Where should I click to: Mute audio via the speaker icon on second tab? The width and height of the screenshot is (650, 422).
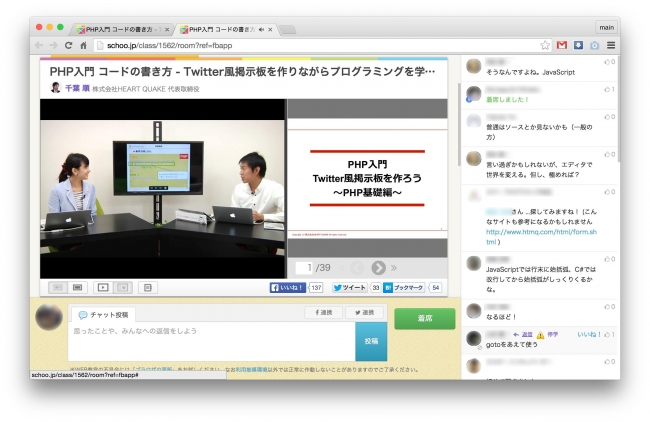pyautogui.click(x=261, y=29)
